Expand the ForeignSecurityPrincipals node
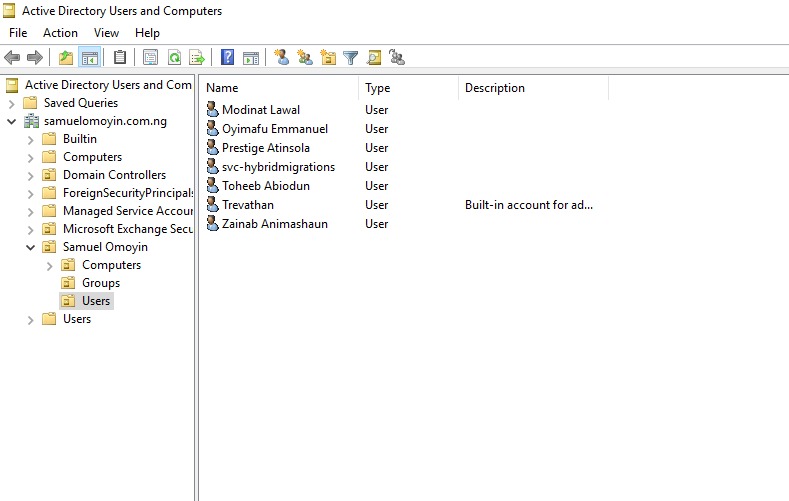The image size is (789, 501). 31,194
